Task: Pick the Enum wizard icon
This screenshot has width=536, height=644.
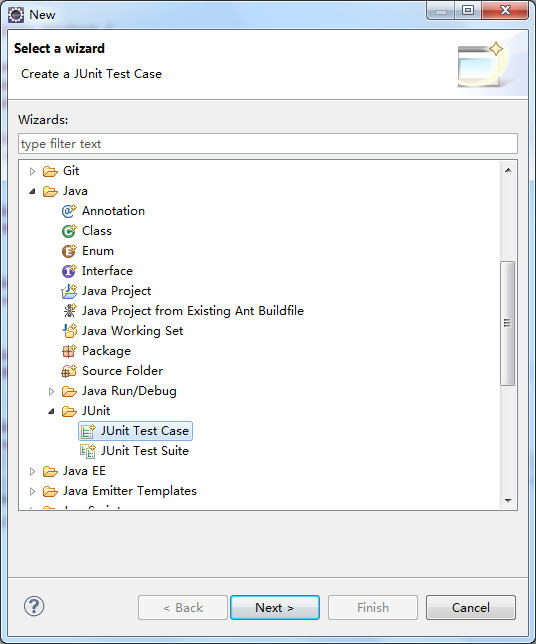Action: (x=69, y=251)
